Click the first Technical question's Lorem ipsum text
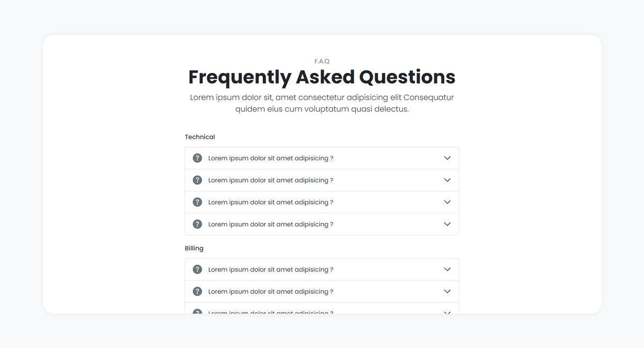644x348 pixels. point(270,158)
